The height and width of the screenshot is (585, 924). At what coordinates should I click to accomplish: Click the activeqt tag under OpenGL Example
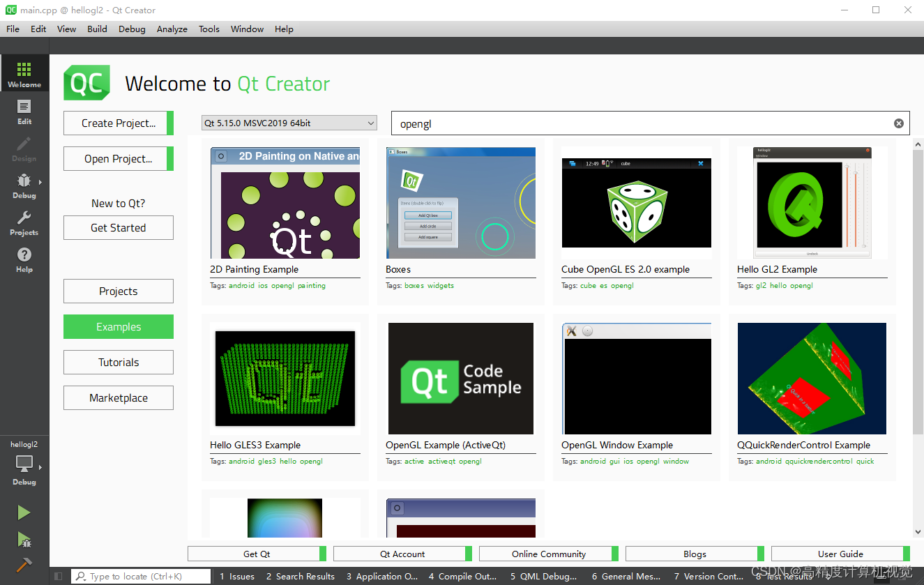tap(441, 461)
